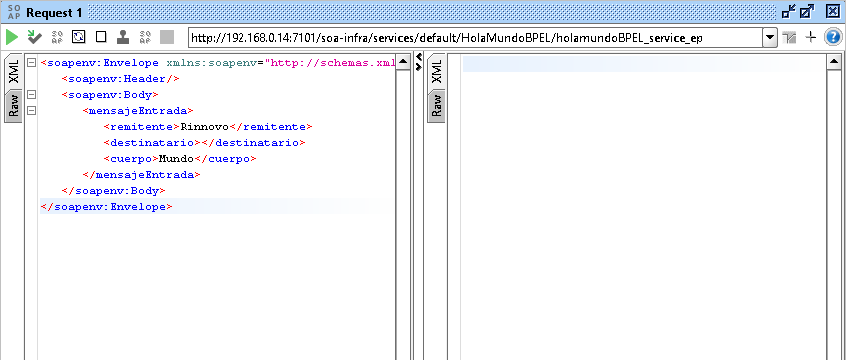Collapse the soapenv:Envelope node
The width and height of the screenshot is (847, 360).
click(x=31, y=63)
